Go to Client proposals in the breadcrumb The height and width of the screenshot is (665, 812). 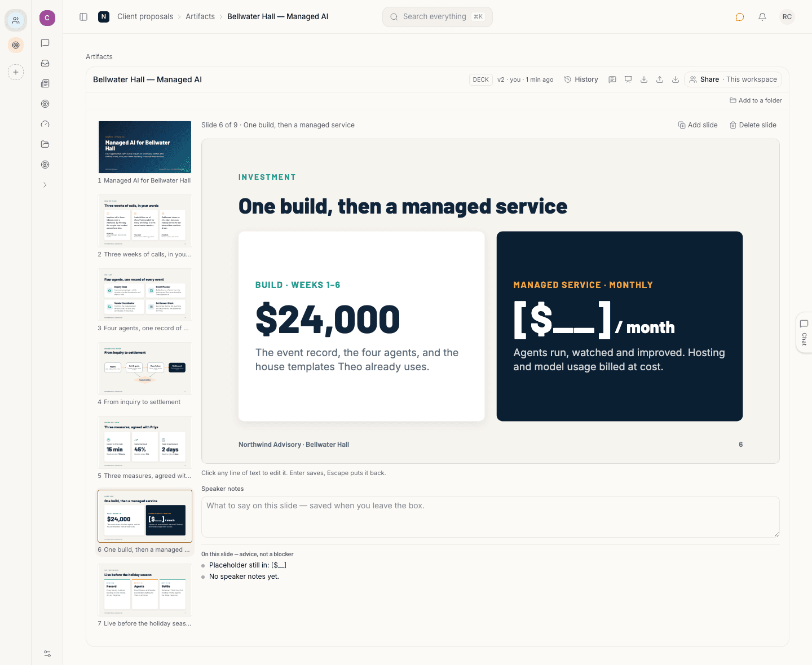[x=145, y=17]
